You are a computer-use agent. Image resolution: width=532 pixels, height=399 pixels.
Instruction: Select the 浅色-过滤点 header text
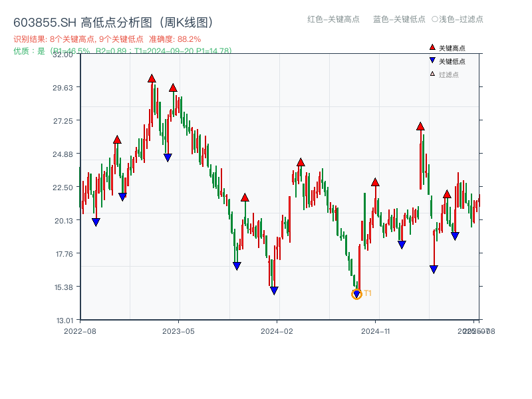tap(461, 19)
